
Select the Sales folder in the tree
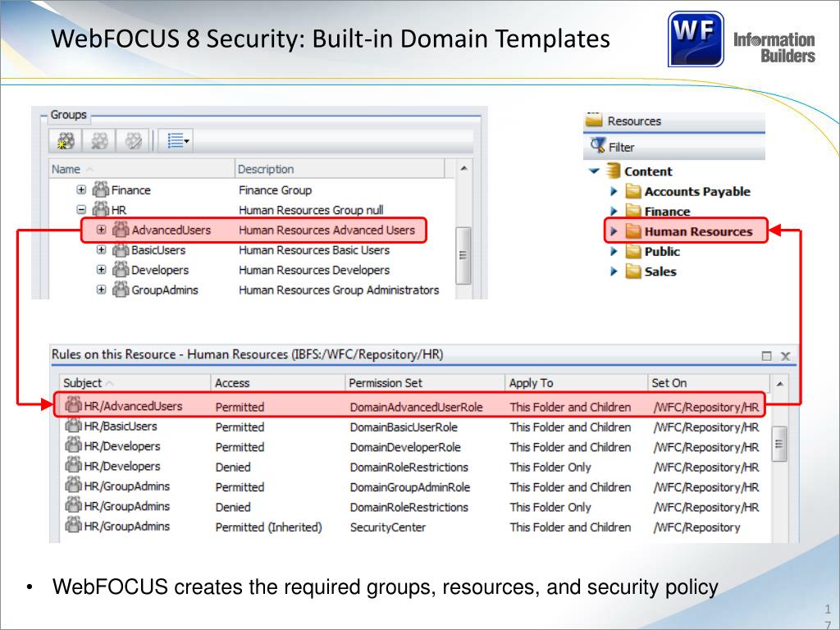click(660, 272)
